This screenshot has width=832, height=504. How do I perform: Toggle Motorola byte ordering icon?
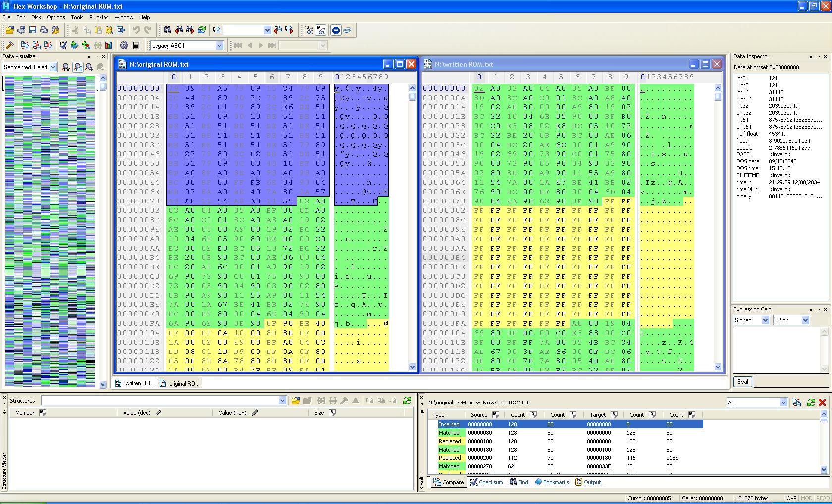336,30
